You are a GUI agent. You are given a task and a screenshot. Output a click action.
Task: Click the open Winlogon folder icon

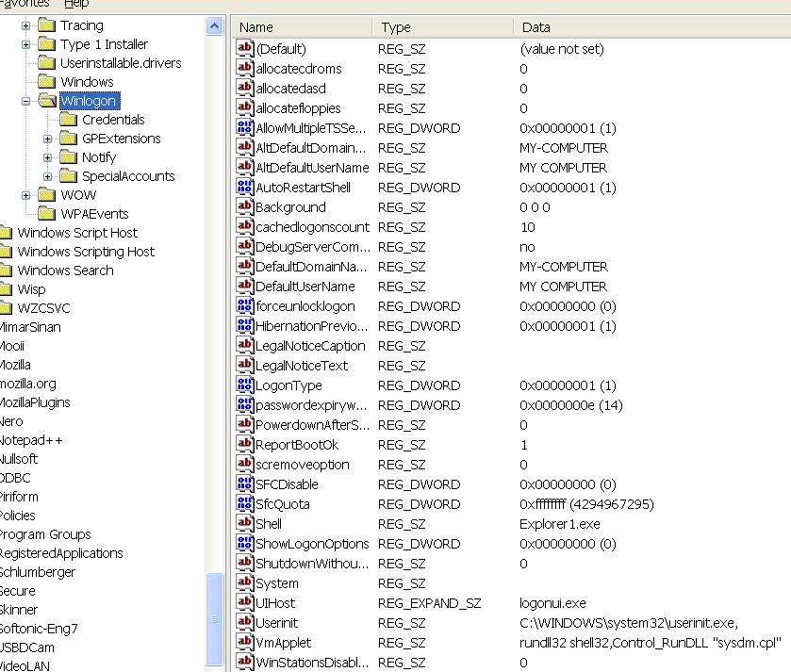point(47,100)
